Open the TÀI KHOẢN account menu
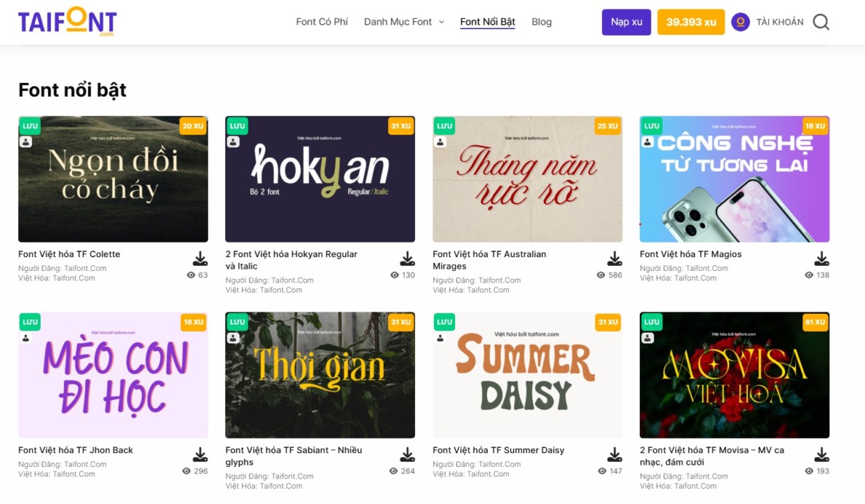Screen dimensions: 865x504 779,22
